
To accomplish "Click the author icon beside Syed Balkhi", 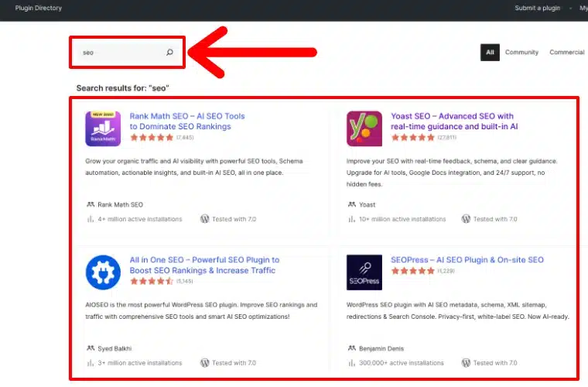I will (x=91, y=348).
